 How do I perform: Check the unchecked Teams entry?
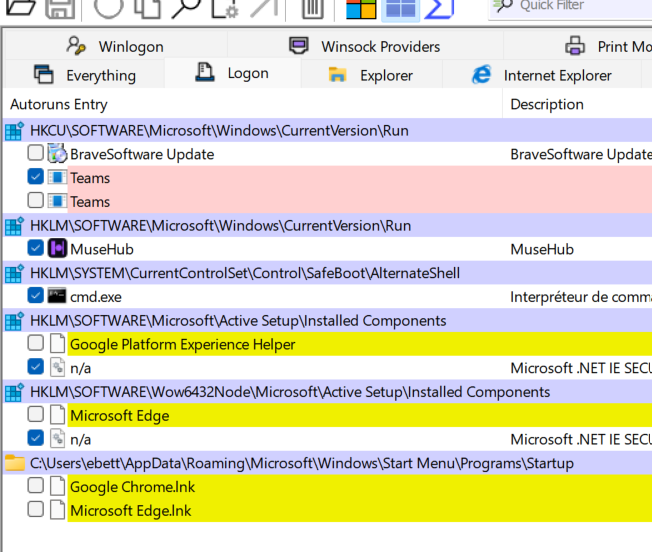pos(35,200)
